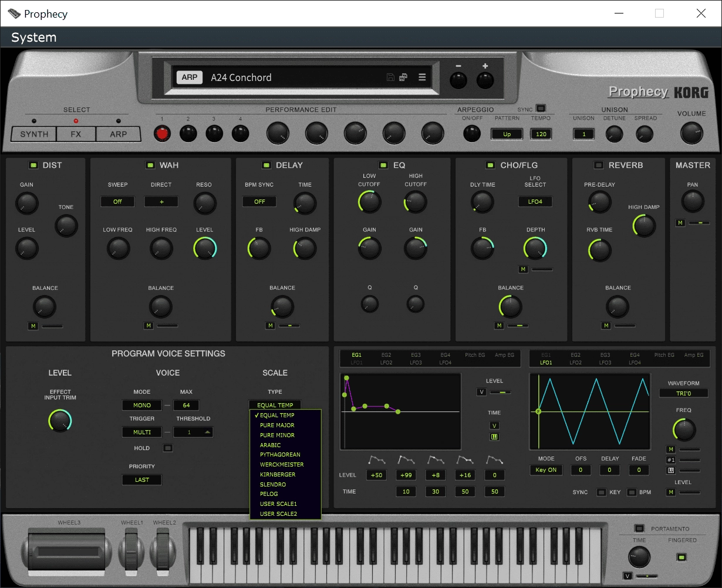Select the FX page button

click(x=76, y=134)
